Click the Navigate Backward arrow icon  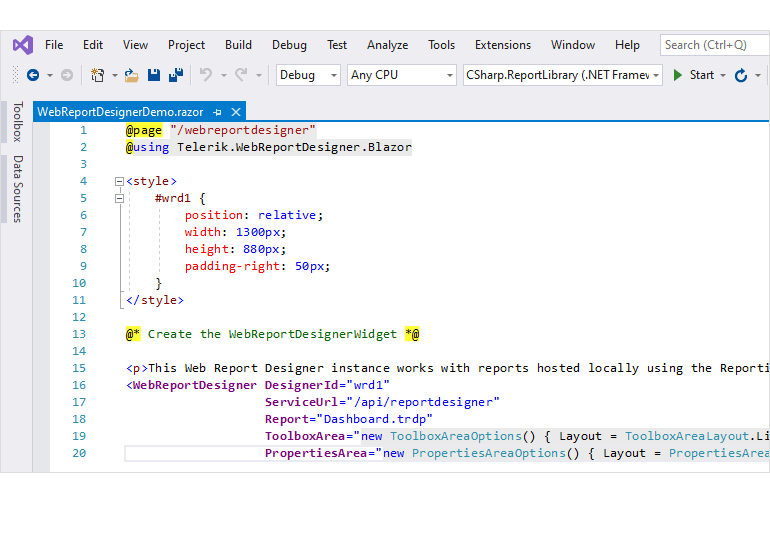(x=33, y=75)
